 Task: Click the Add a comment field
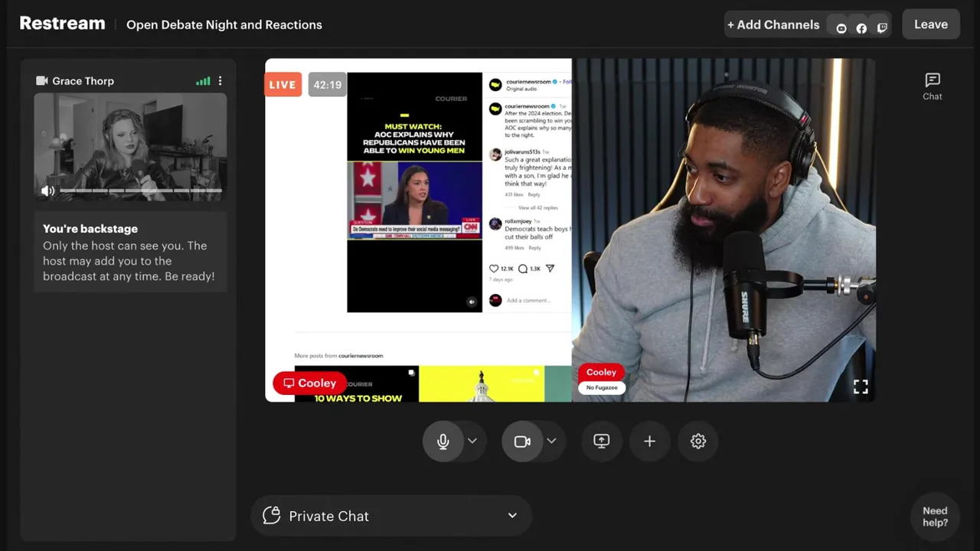pos(528,300)
